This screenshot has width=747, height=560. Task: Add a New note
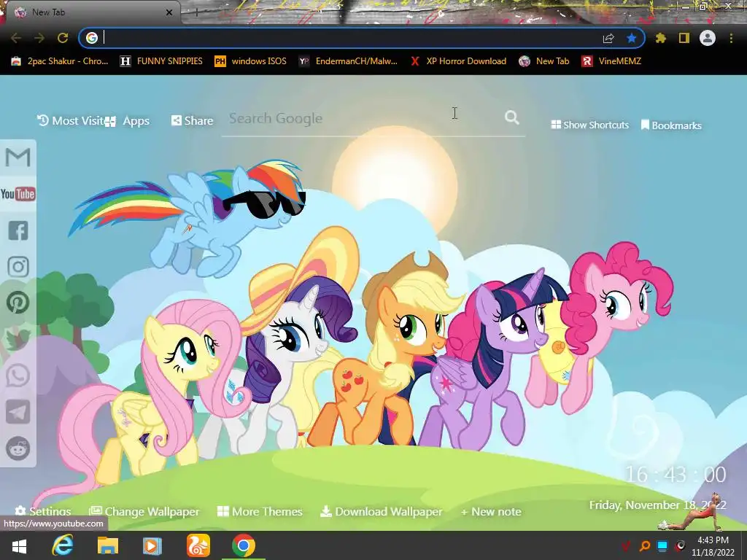point(491,511)
